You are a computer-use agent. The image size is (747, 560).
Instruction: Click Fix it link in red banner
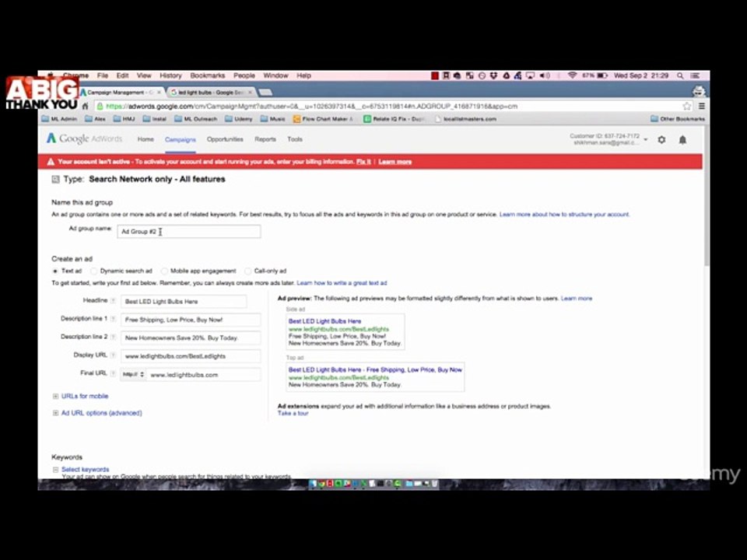click(363, 162)
